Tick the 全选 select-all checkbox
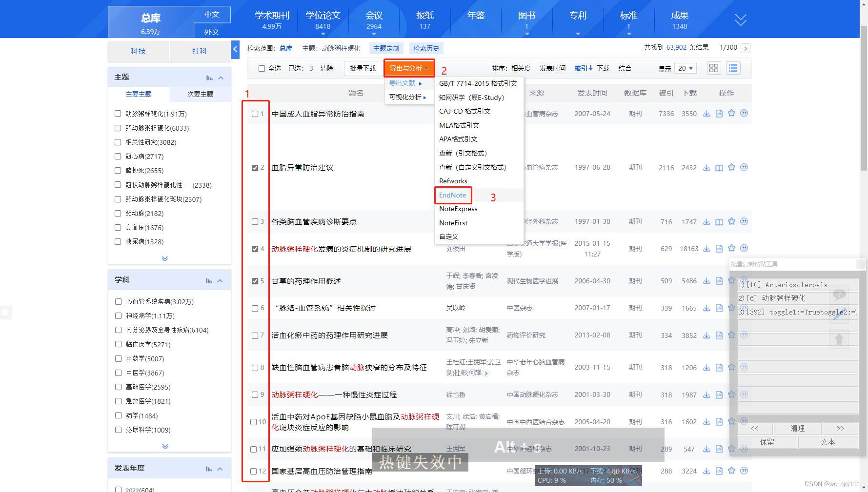 262,69
